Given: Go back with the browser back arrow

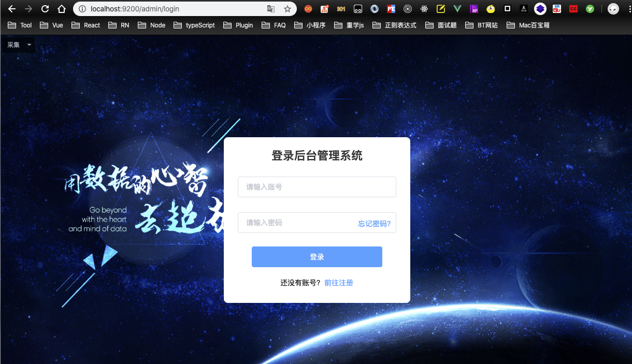Looking at the screenshot, I should click(12, 9).
